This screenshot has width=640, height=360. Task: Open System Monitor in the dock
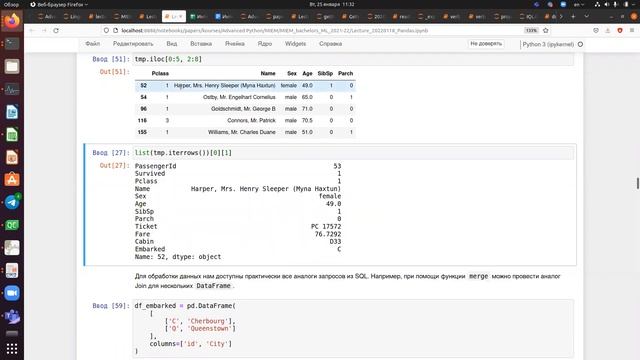(12, 89)
